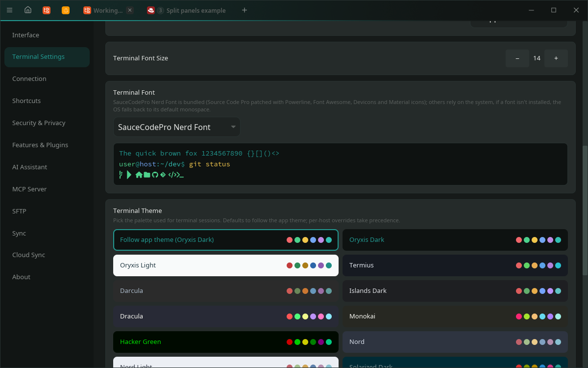Screen dimensions: 588x368
Task: Open the Interface settings section
Action: (x=47, y=35)
